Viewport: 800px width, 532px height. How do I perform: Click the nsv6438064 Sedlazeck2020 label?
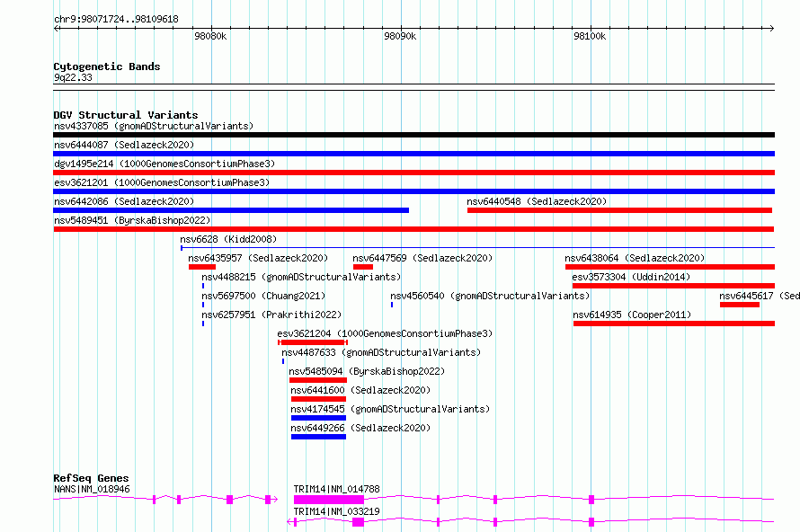(635, 258)
